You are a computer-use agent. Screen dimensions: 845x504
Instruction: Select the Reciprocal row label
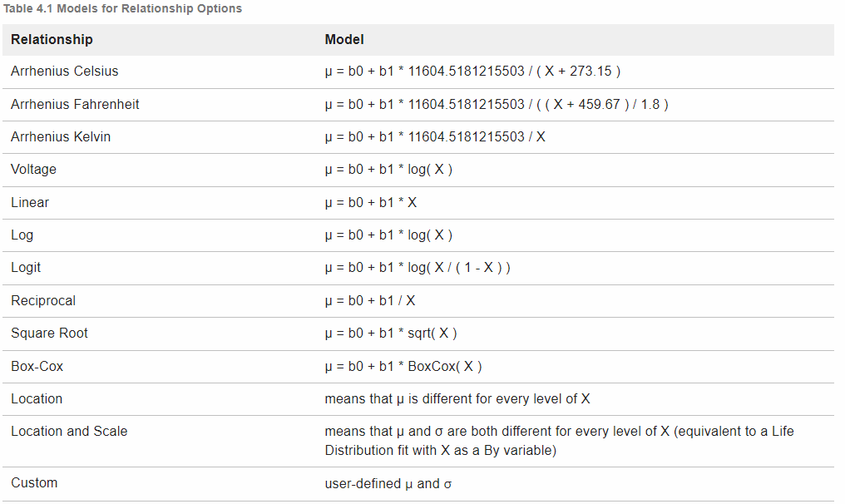click(42, 301)
